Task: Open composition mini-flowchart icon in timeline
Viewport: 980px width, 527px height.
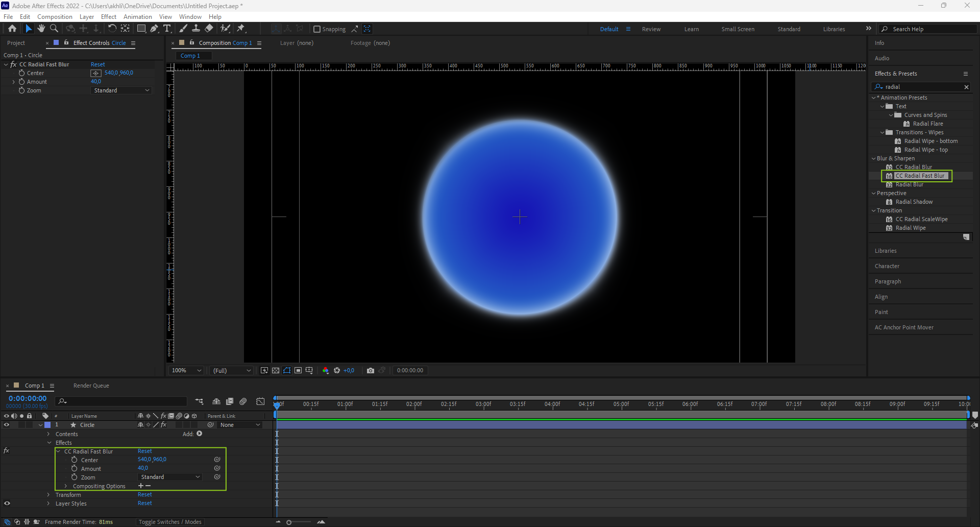Action: tap(199, 401)
